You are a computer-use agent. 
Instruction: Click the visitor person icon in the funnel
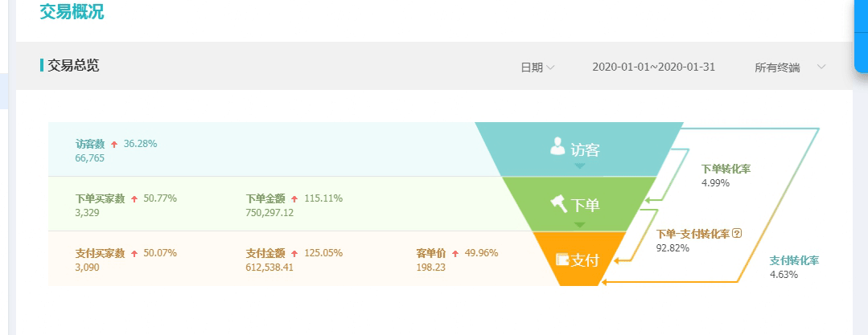click(557, 145)
